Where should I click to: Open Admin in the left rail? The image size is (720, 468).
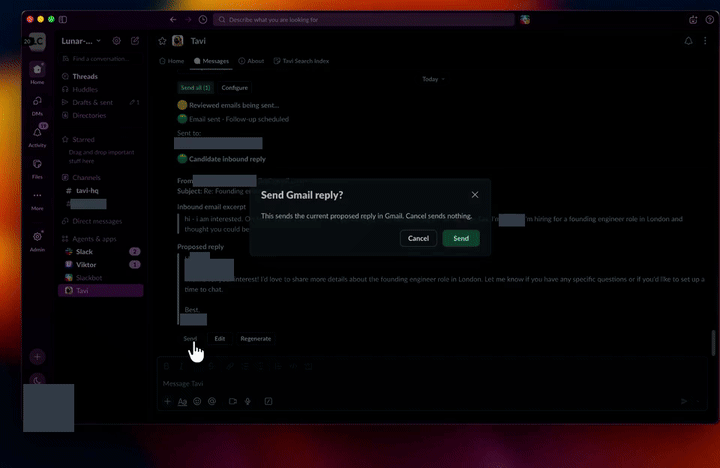[37, 241]
